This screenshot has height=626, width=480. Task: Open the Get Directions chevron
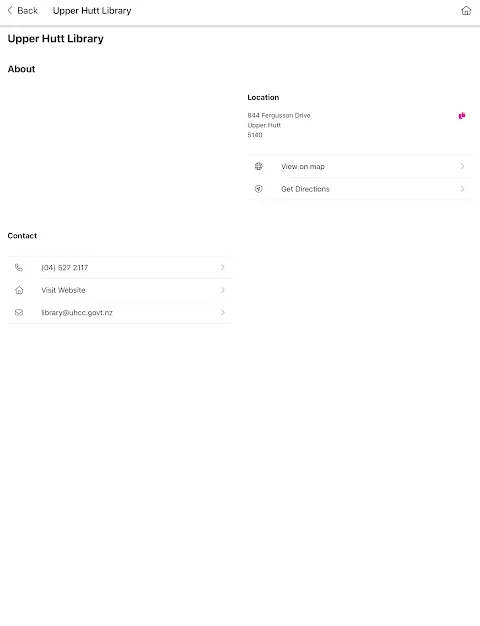pos(462,188)
